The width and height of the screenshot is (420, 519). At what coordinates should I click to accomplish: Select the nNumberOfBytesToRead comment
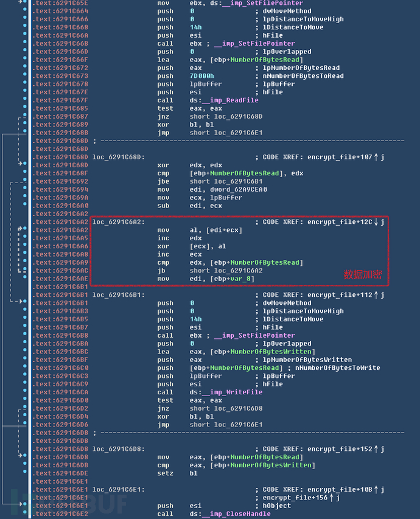coord(303,76)
